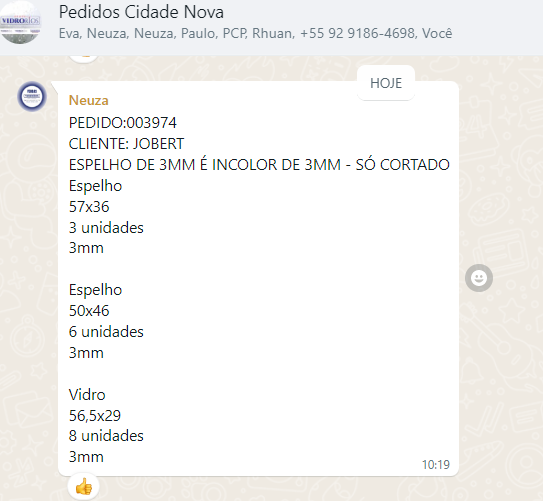Image resolution: width=543 pixels, height=501 pixels.
Task: Open group info via Pedidos Cidade Nova title
Action: 141,12
